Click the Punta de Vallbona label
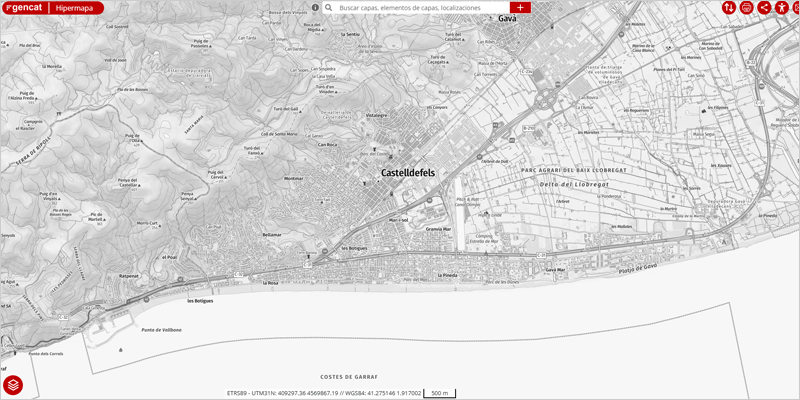Image resolution: width=800 pixels, height=400 pixels. tap(161, 330)
